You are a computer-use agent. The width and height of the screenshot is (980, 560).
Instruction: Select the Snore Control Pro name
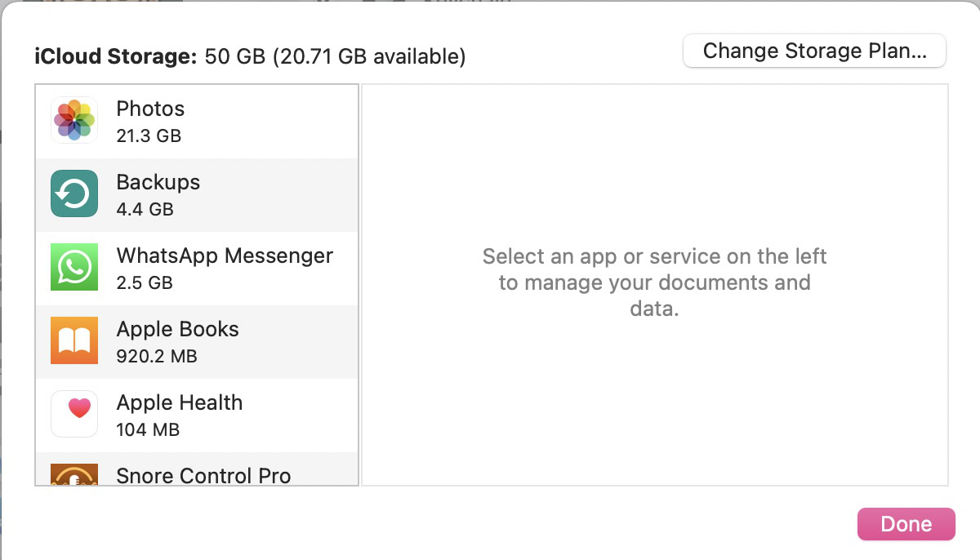coord(203,475)
